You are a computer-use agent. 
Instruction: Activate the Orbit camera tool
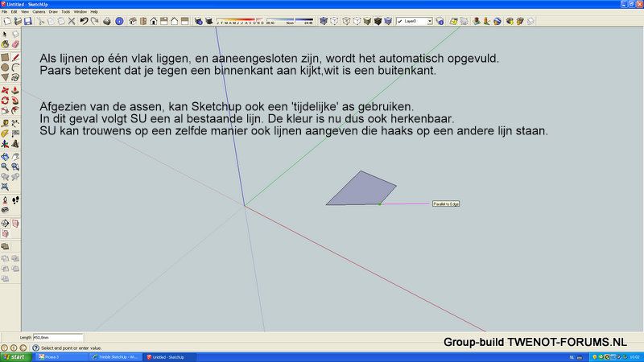[5, 157]
